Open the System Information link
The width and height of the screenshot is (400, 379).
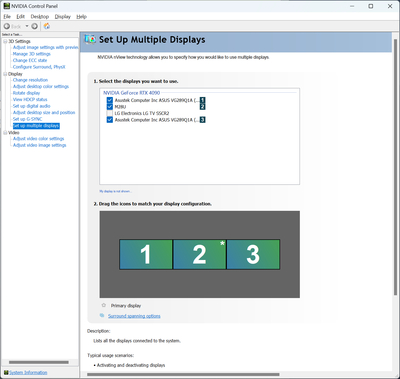tap(28, 373)
